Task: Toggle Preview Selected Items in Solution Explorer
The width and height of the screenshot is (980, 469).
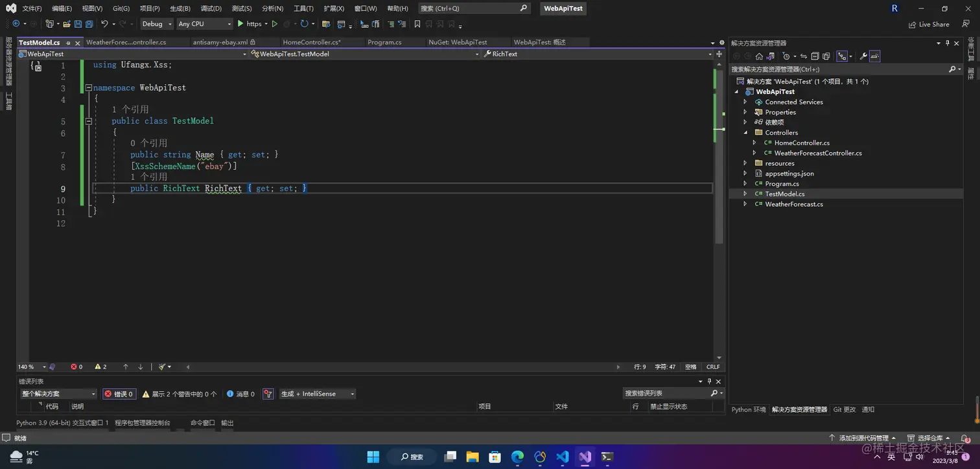Action: tap(874, 56)
